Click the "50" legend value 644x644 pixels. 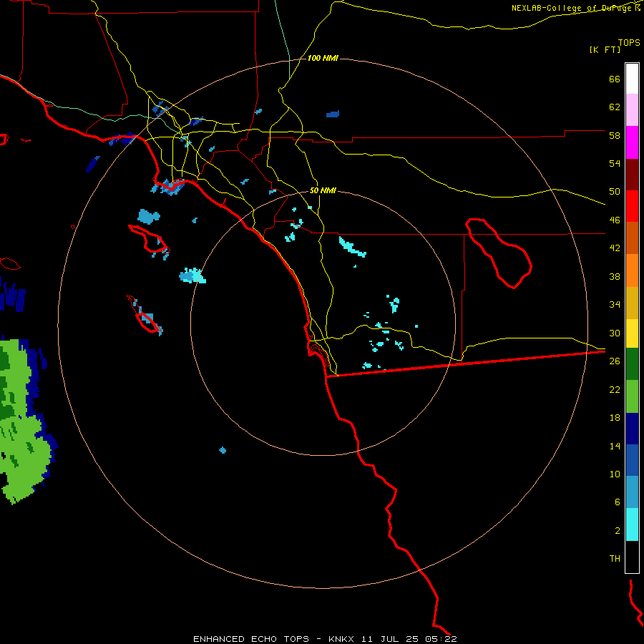pyautogui.click(x=615, y=191)
